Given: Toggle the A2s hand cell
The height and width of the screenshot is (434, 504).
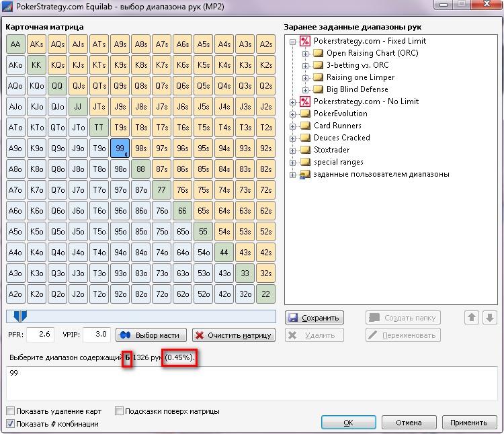Looking at the screenshot, I should pyautogui.click(x=266, y=44).
